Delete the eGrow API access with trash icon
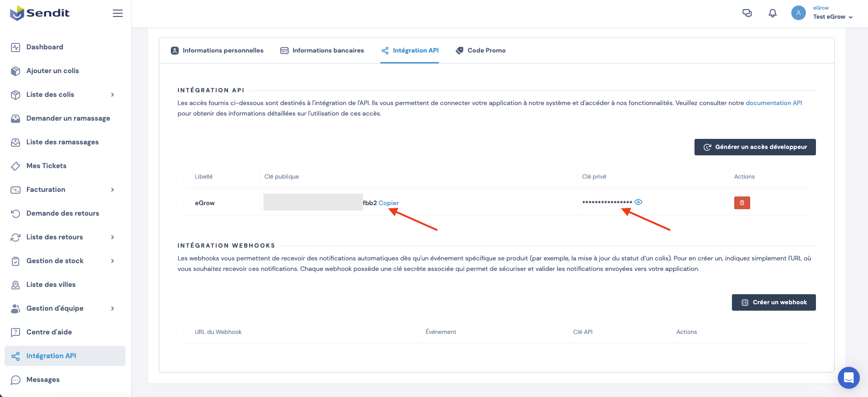This screenshot has height=397, width=868. point(742,202)
